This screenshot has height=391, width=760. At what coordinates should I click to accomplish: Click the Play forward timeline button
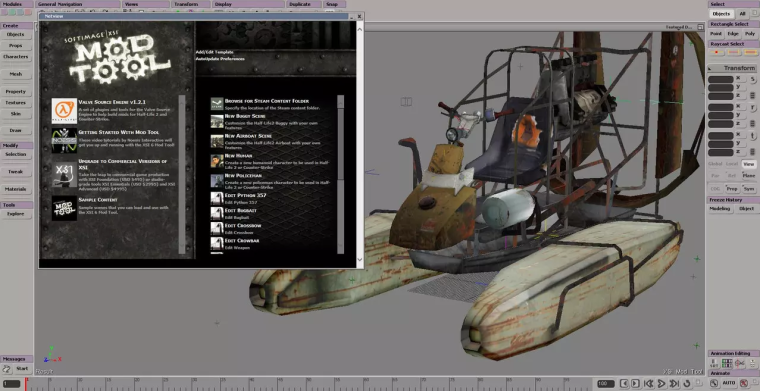661,384
